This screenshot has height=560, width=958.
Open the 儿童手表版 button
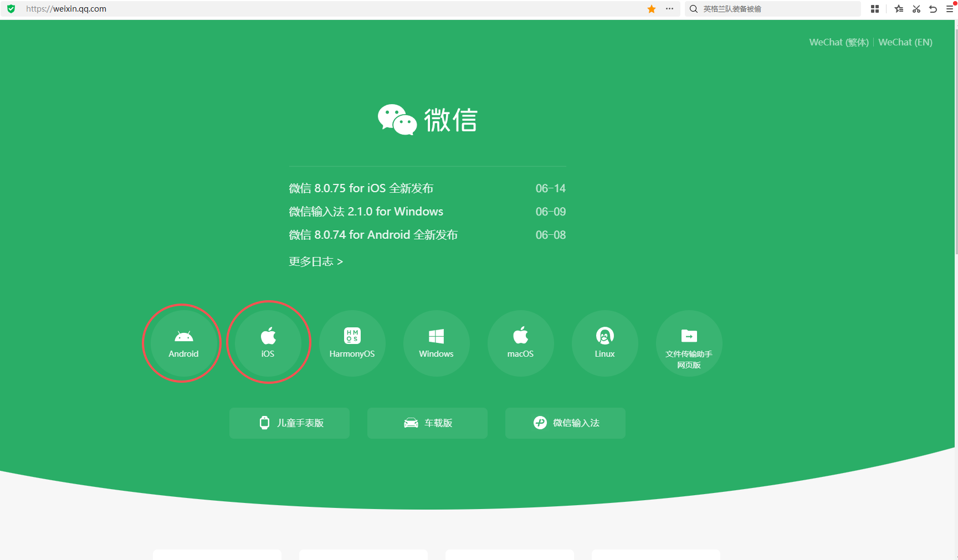pyautogui.click(x=289, y=423)
